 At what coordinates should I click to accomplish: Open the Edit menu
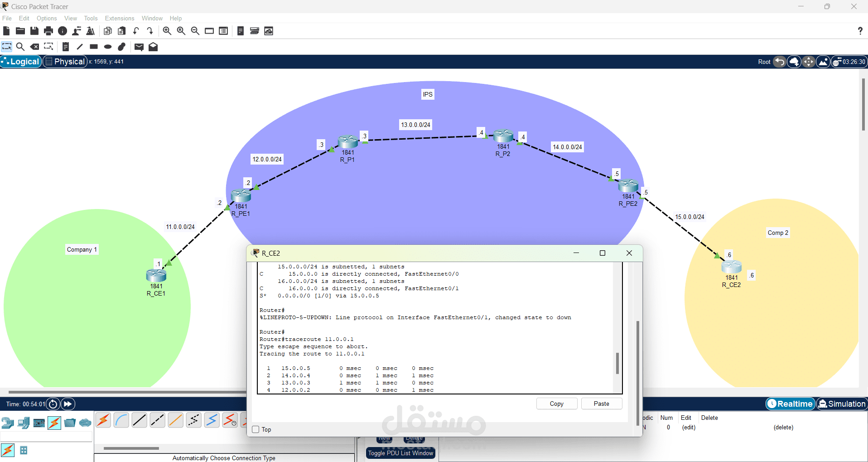[x=24, y=18]
